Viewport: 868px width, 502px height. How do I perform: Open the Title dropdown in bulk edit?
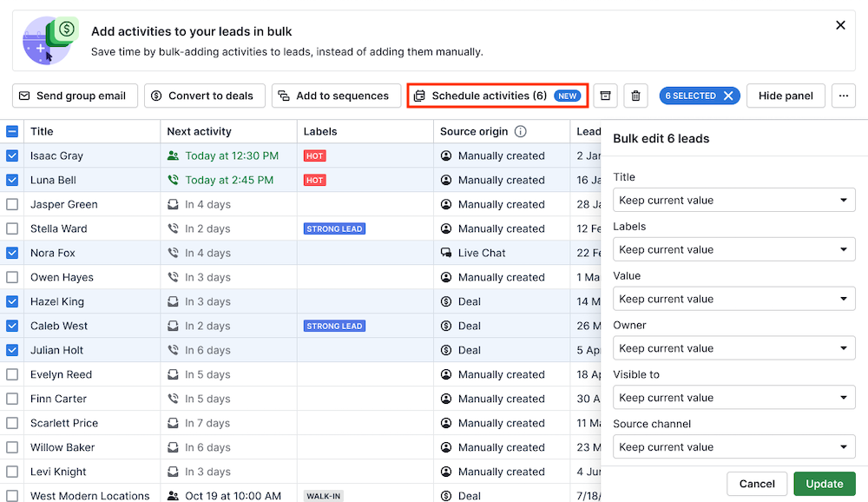pyautogui.click(x=734, y=201)
